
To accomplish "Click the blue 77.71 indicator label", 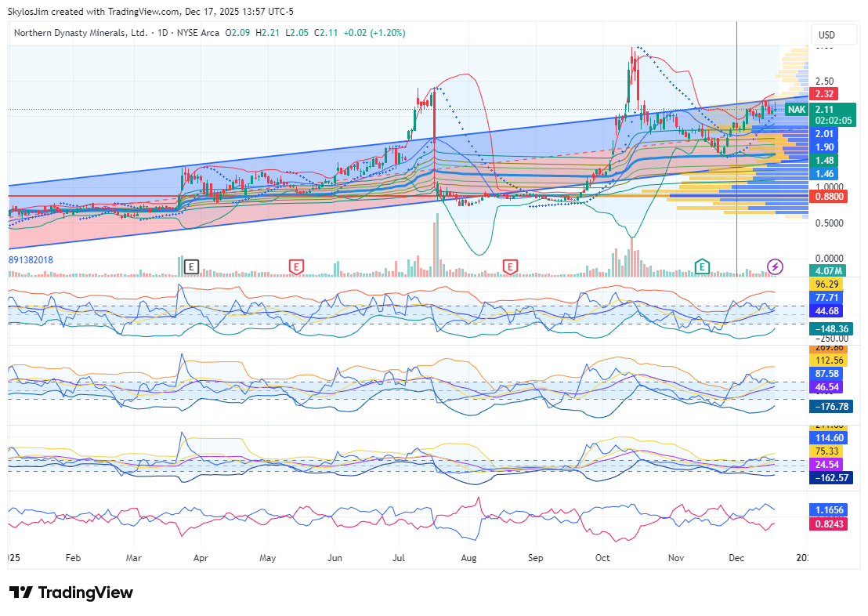I will [x=827, y=298].
